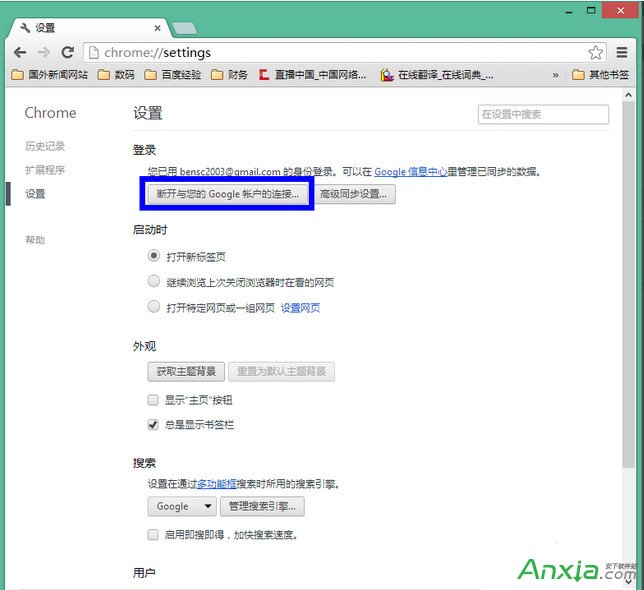Bookmark this page with the star icon
Image resolution: width=644 pixels, height=590 pixels.
595,53
